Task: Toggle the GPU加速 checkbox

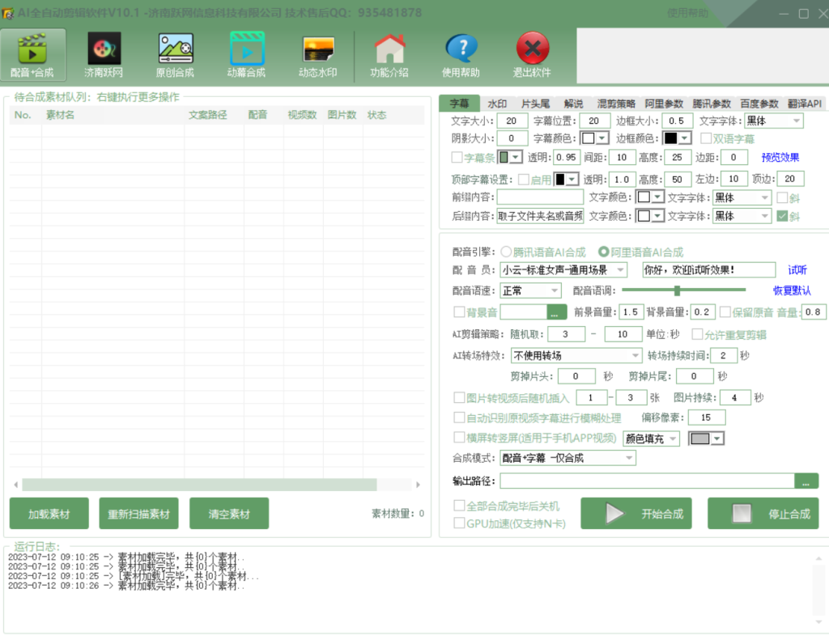Action: click(459, 523)
